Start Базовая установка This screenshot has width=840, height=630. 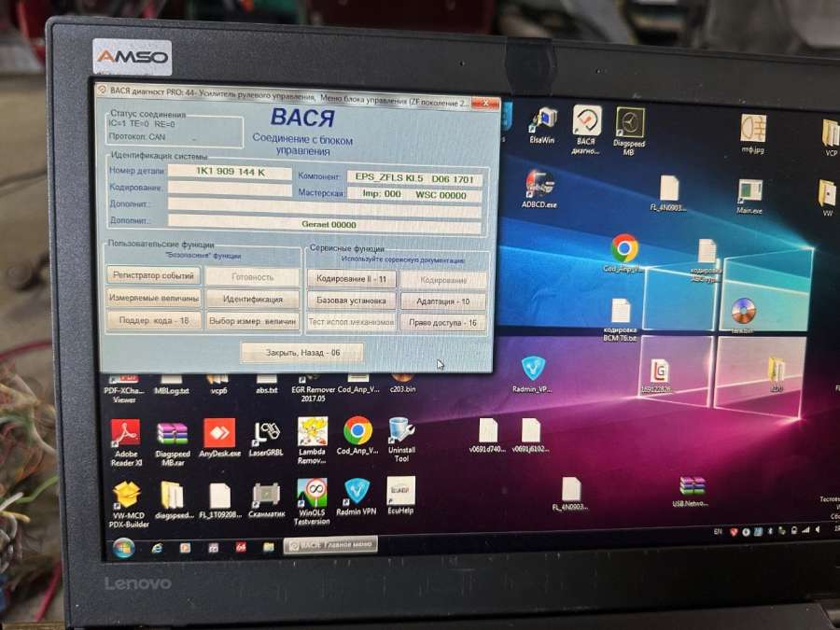(352, 301)
